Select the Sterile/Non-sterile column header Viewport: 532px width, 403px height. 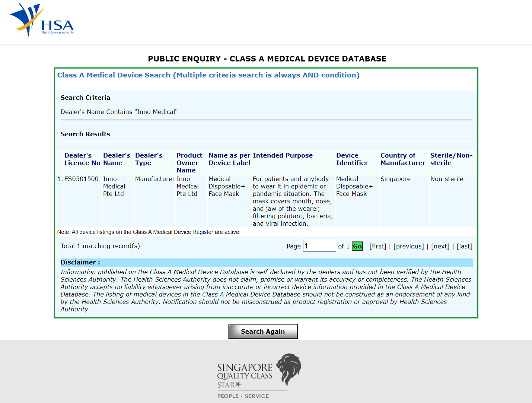tap(451, 159)
